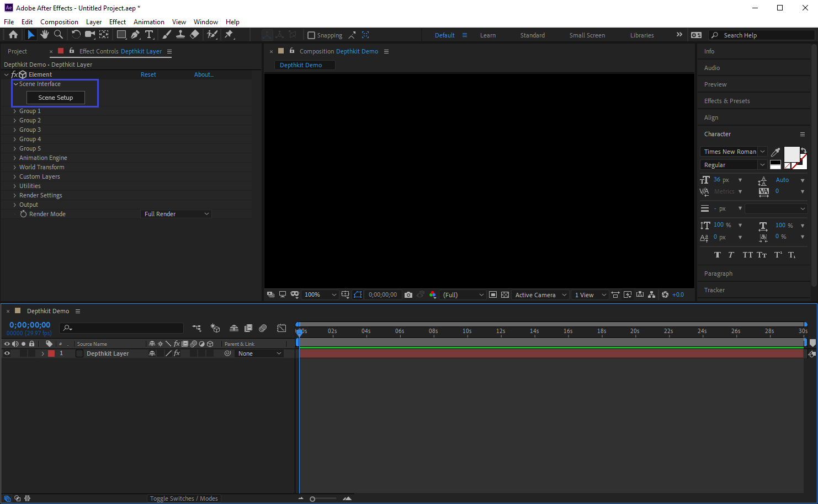This screenshot has width=818, height=504.
Task: Select the Zoom tool in toolbar
Action: tap(59, 35)
